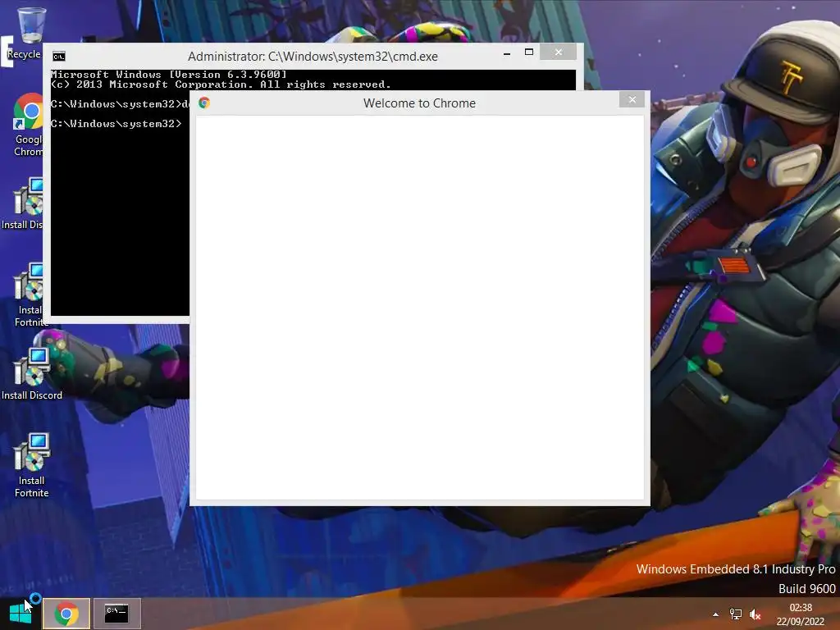Select the partially hidden Install Fortnite icon
840x630 pixels.
[x=30, y=294]
